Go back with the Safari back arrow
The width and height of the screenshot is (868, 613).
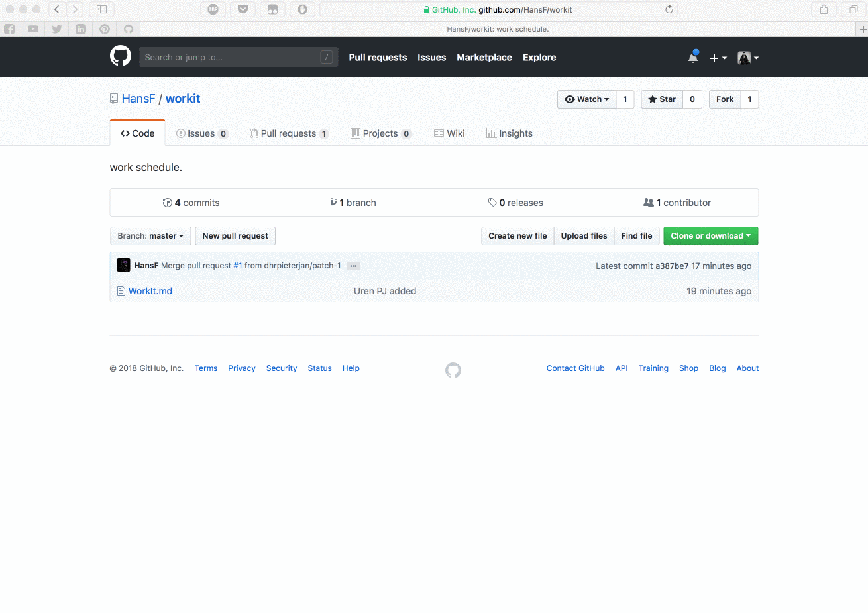(x=57, y=9)
